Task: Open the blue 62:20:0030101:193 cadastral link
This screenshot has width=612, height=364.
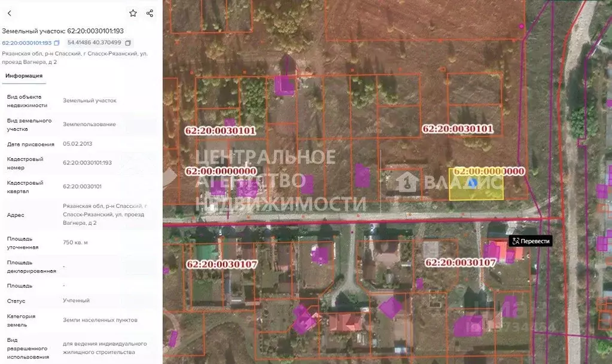Action: pos(26,43)
